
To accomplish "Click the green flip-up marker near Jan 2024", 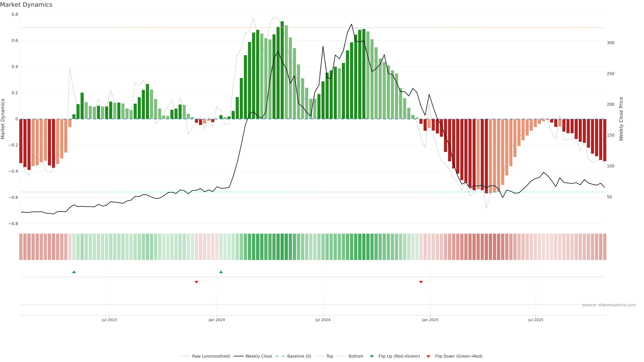I will (x=221, y=272).
